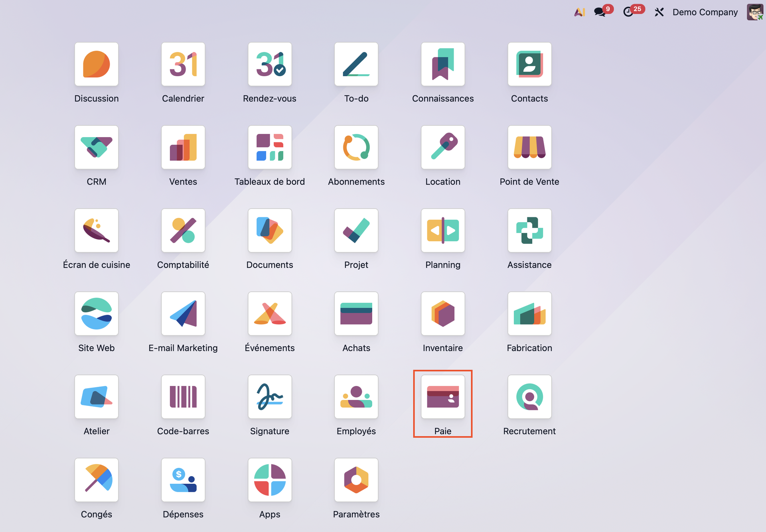Viewport: 766px width, 532px height.
Task: Open the Congés time off app
Action: pyautogui.click(x=96, y=480)
